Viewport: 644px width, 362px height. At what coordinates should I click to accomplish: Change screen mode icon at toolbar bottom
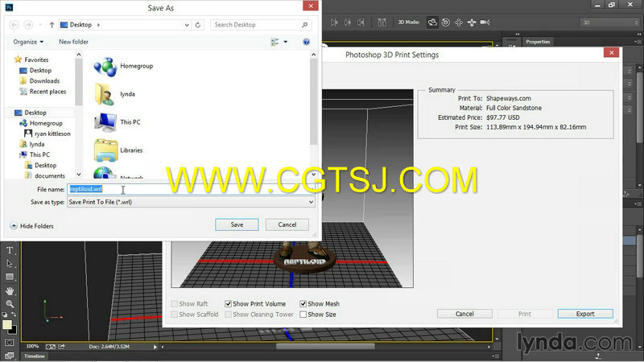coord(10,356)
